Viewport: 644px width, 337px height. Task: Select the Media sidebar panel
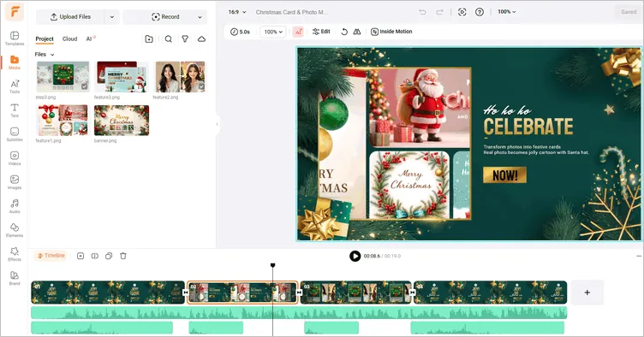point(15,62)
